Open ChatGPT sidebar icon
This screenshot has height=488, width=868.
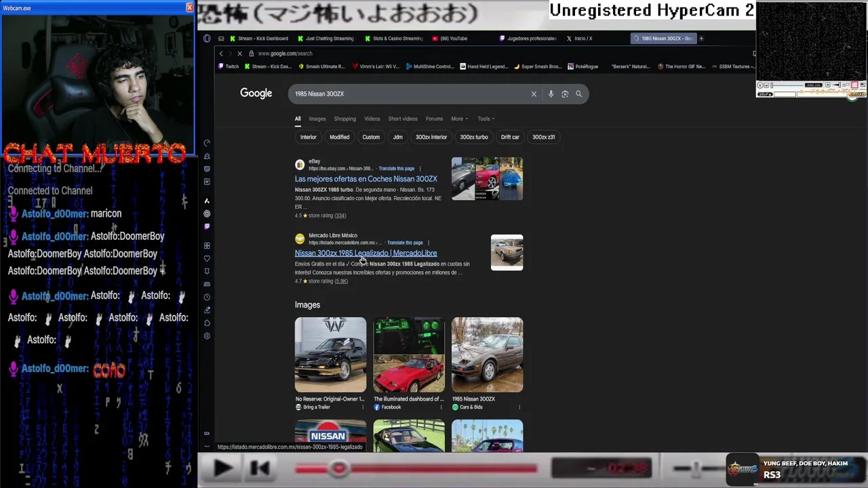tap(207, 213)
